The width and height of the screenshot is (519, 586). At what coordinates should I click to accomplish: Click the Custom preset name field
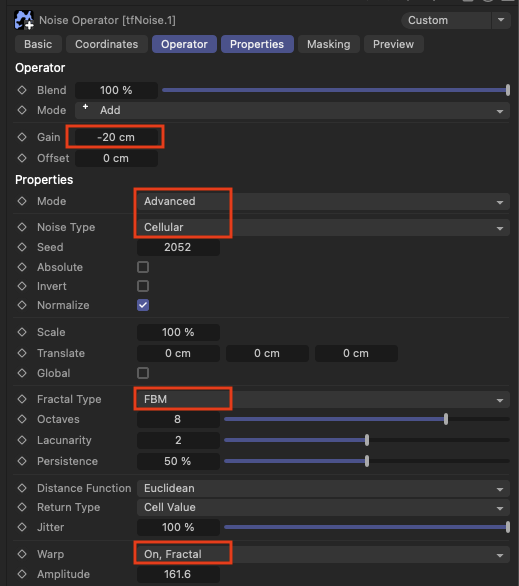446,20
